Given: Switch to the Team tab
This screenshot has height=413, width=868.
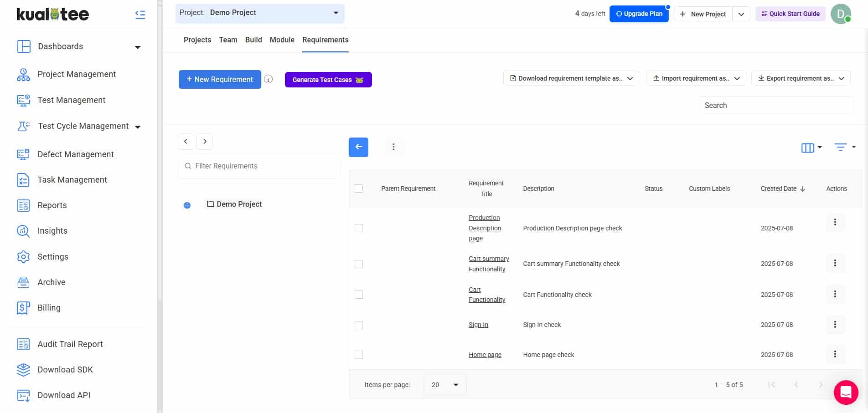Looking at the screenshot, I should [x=228, y=40].
